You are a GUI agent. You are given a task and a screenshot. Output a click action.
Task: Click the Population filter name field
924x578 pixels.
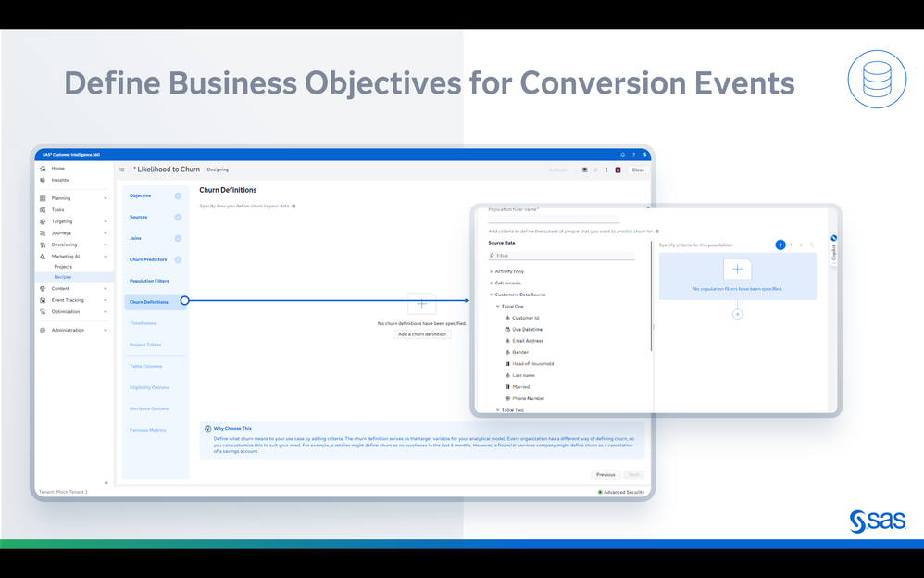click(554, 219)
